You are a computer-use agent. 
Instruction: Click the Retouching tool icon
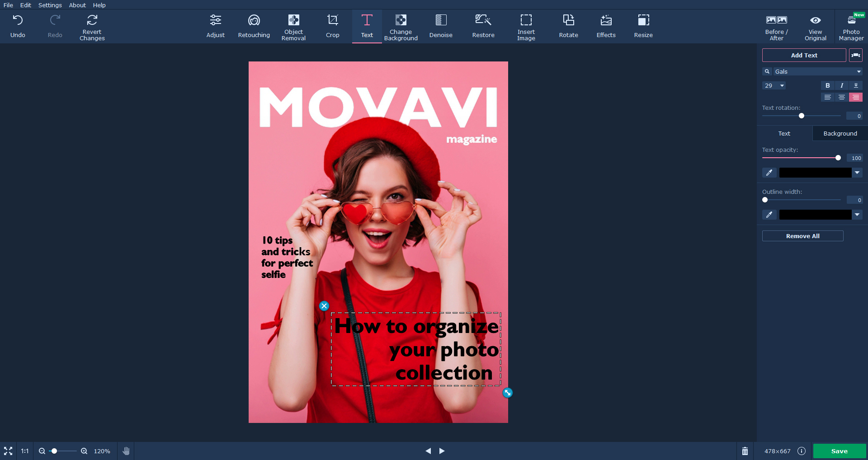pos(254,26)
